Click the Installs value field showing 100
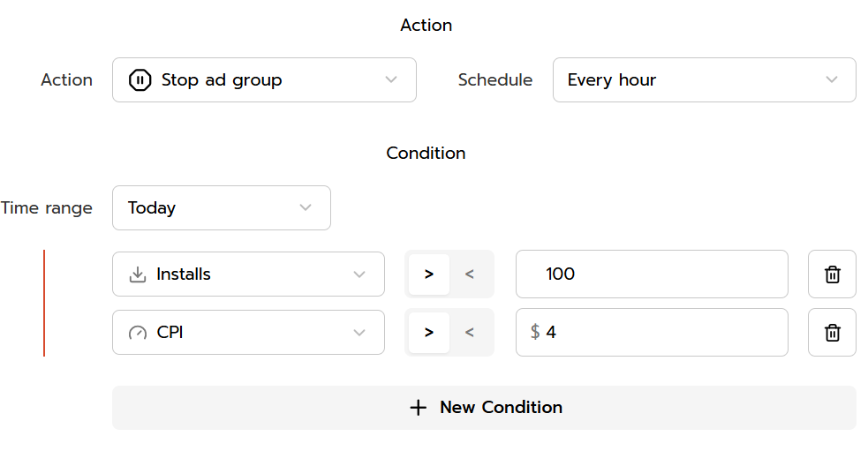Screen dimensions: 868x451 click(x=652, y=274)
